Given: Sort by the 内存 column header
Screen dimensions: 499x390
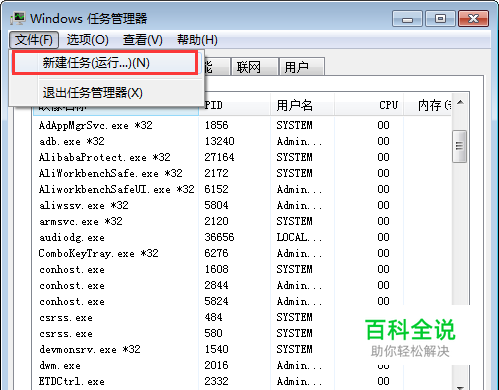Looking at the screenshot, I should (428, 105).
